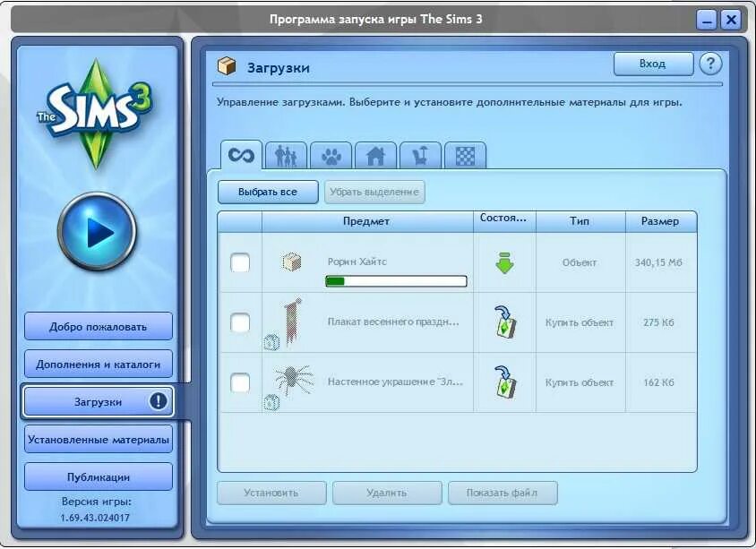Image resolution: width=756 pixels, height=549 pixels.
Task: Click the green download arrow status icon
Action: coord(504,262)
